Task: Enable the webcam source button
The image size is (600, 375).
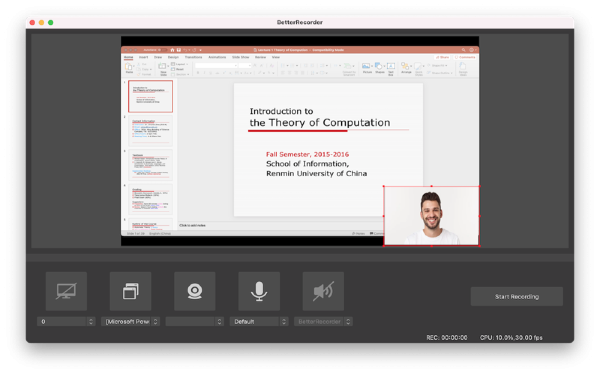Action: coord(195,291)
